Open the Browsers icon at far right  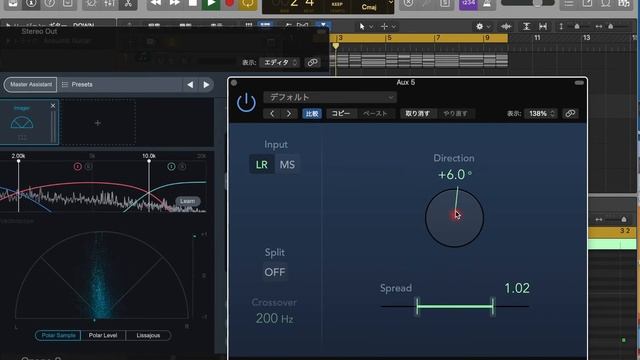click(x=624, y=4)
